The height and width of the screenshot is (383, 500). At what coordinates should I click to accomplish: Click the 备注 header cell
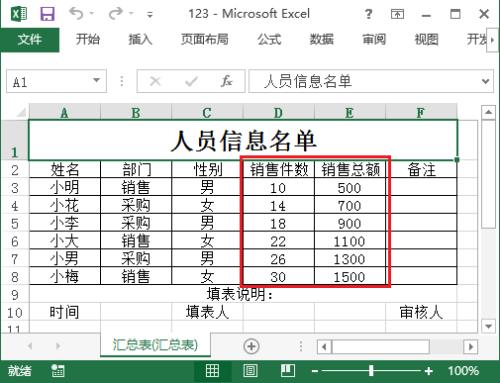point(421,170)
